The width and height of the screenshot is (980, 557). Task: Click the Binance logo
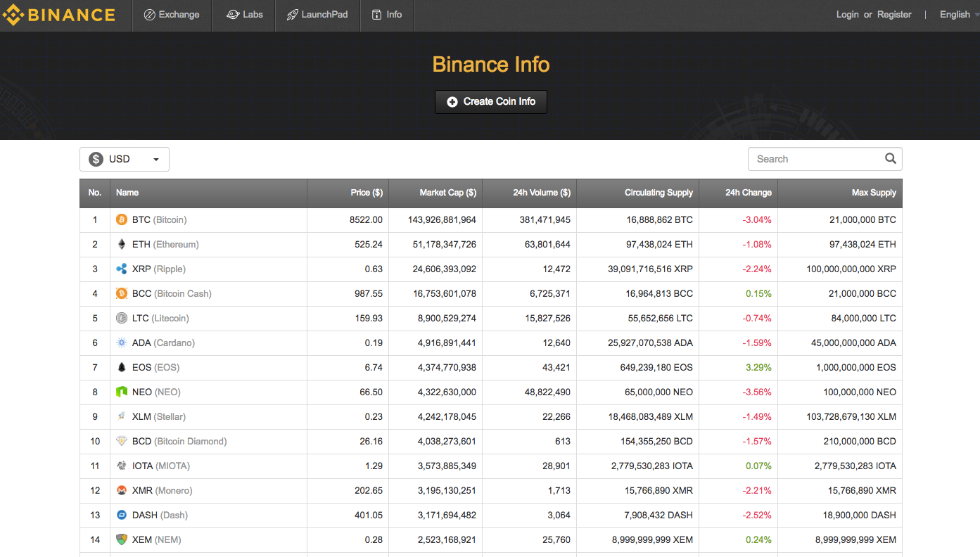[x=58, y=15]
